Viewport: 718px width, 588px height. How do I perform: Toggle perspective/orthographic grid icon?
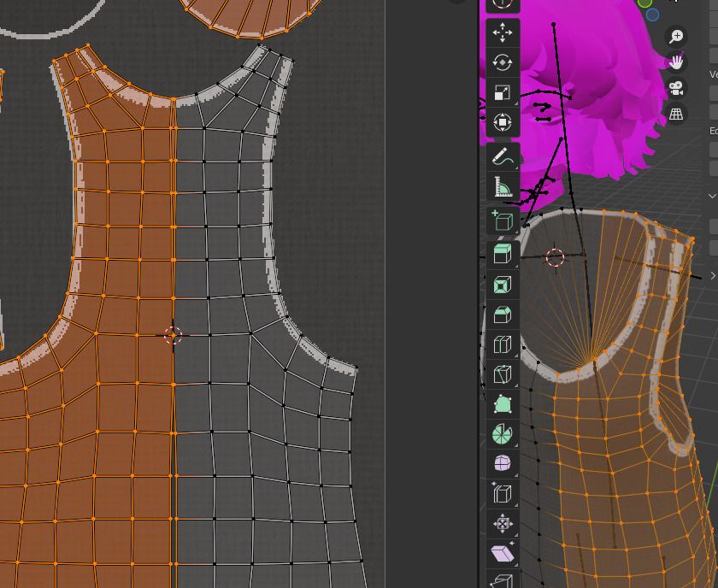(x=676, y=114)
